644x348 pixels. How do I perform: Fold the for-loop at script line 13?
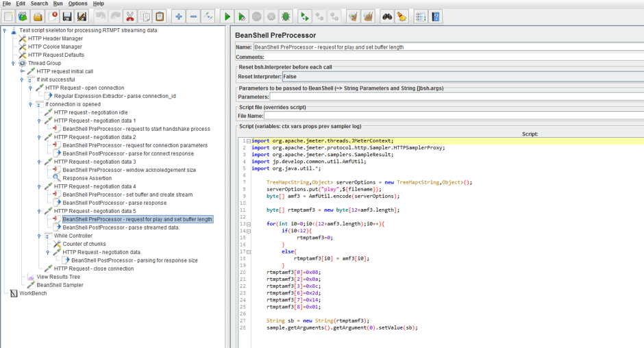pyautogui.click(x=249, y=224)
